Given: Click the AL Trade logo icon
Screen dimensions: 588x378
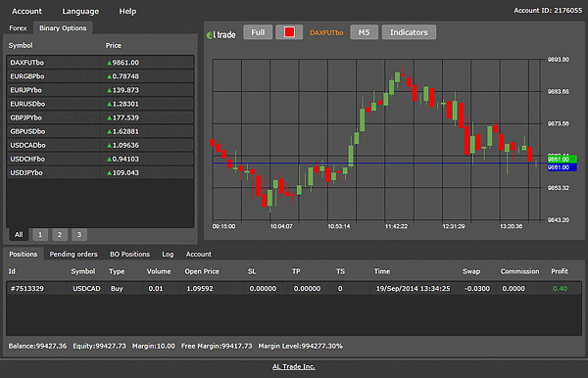Looking at the screenshot, I should click(220, 35).
